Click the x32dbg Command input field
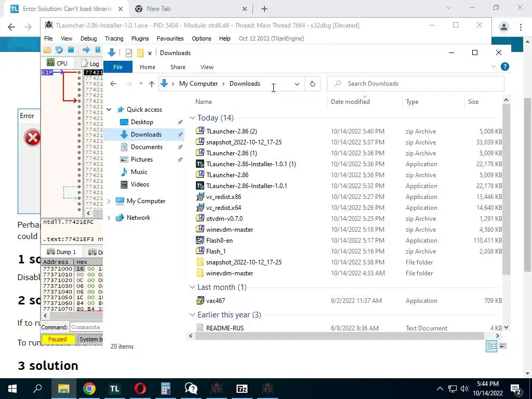Image resolution: width=532 pixels, height=399 pixels. [x=86, y=327]
